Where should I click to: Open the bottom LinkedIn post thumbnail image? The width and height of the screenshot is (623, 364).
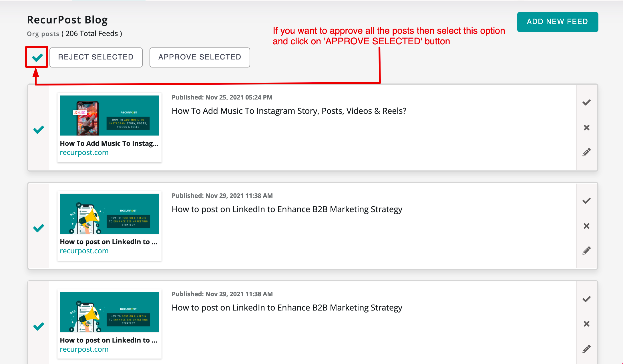[x=109, y=312]
